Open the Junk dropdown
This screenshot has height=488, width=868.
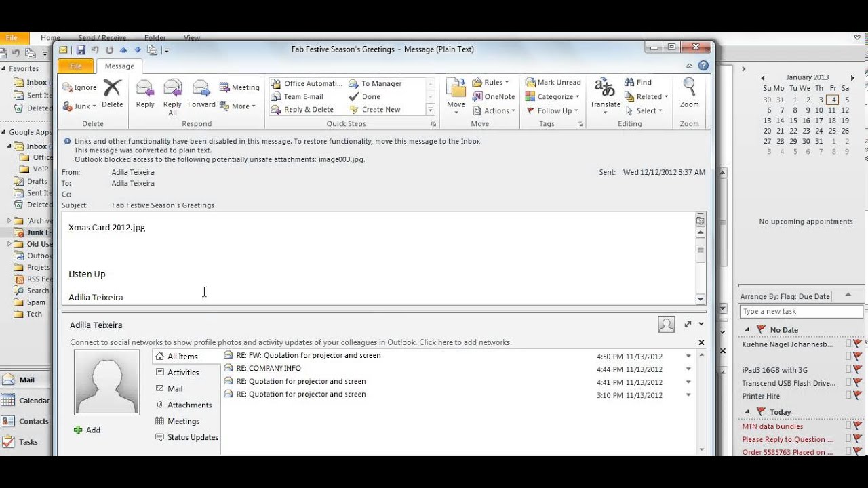click(x=80, y=106)
